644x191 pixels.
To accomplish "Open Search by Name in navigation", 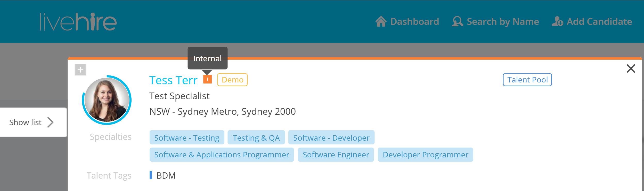I will coord(503,21).
